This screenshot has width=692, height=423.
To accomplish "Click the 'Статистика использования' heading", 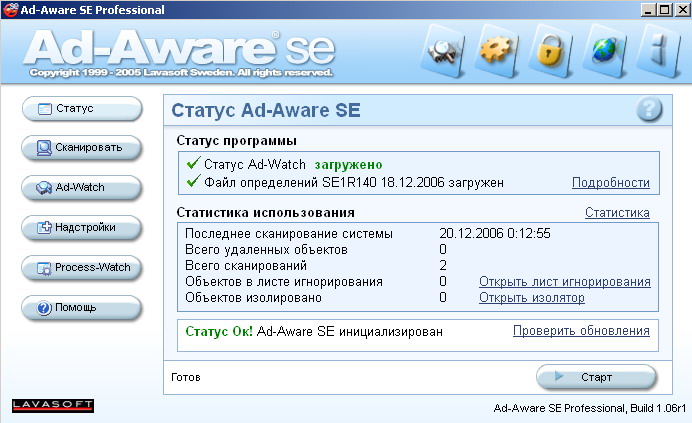I will 266,213.
